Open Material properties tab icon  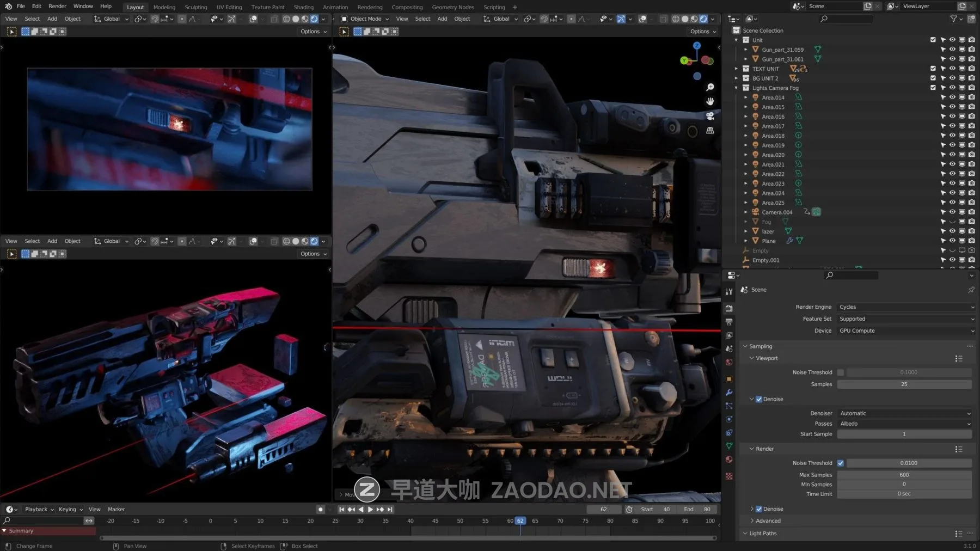coord(729,460)
